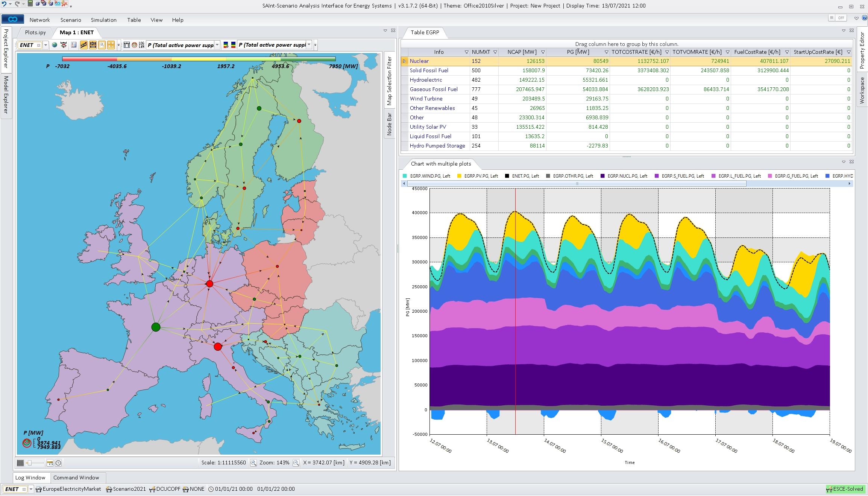868x496 pixels.
Task: Click the bubble plot circles icon
Action: tap(134, 45)
